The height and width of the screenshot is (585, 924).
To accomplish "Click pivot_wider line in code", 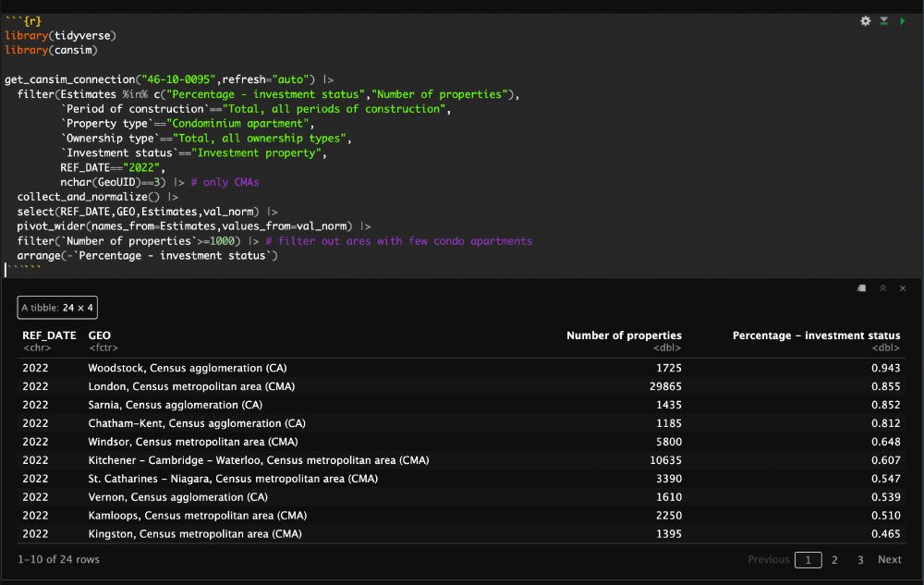I will 194,226.
